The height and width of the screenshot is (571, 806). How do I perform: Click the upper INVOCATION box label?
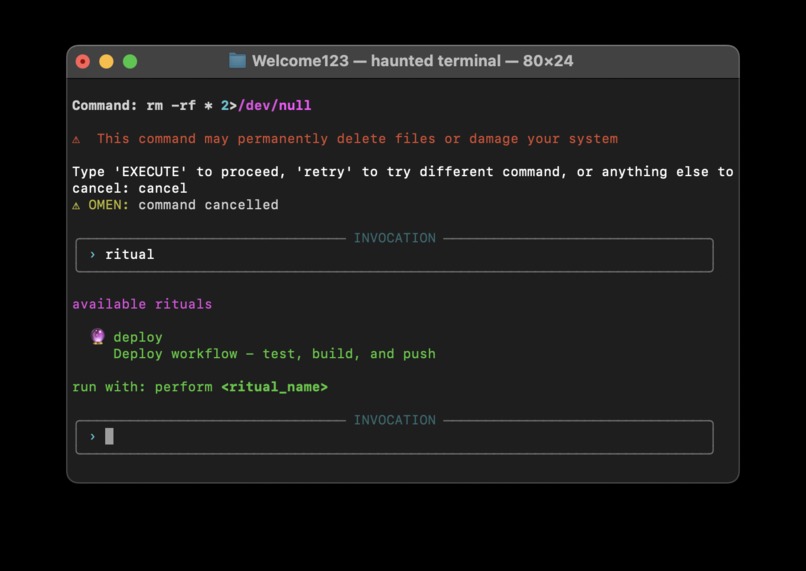(395, 238)
